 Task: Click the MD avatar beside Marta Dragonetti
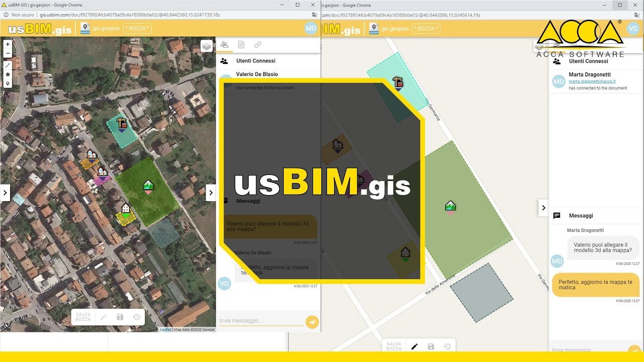[558, 81]
